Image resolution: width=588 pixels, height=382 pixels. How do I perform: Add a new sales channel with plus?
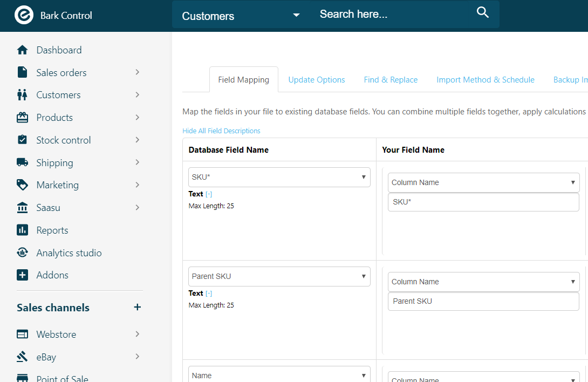tap(138, 308)
